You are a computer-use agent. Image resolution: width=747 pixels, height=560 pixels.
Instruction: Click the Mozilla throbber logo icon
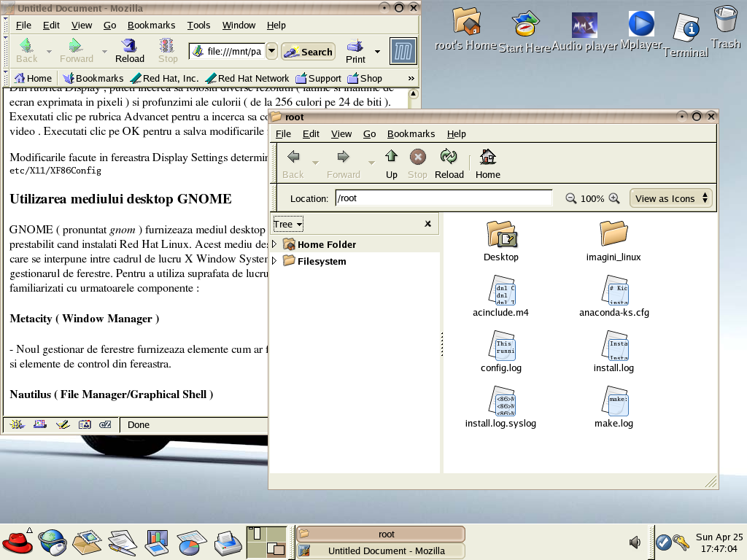(x=403, y=51)
